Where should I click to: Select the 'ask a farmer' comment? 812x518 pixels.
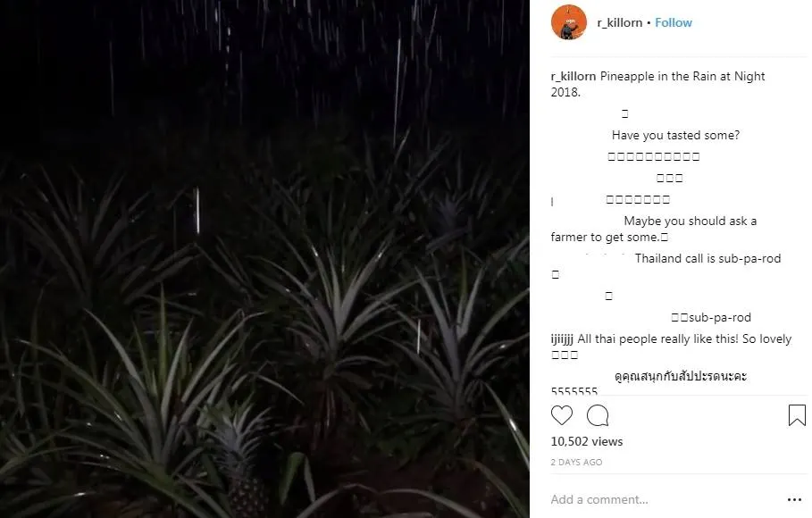pyautogui.click(x=654, y=229)
